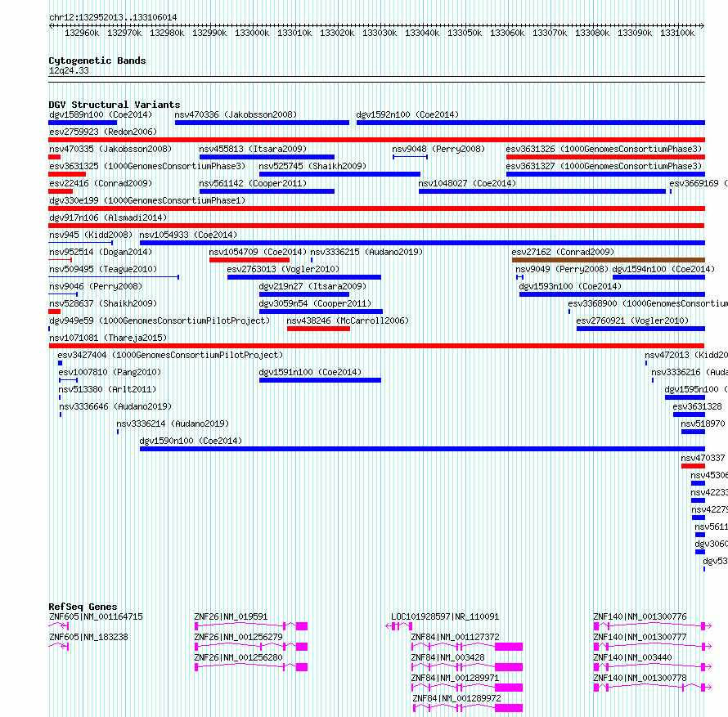Open esv2760921 (Vogler2010) variant
Screen dimensions: 728x717
[632, 320]
